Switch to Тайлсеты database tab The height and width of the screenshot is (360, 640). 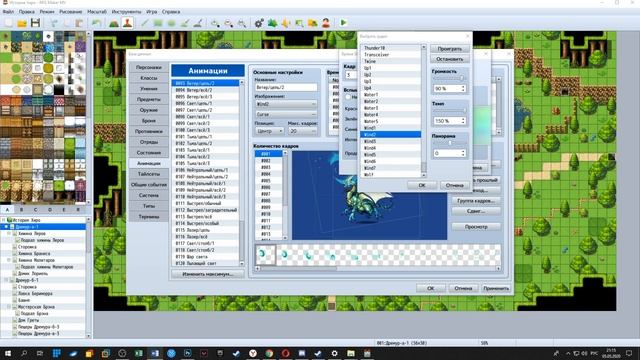[x=149, y=174]
